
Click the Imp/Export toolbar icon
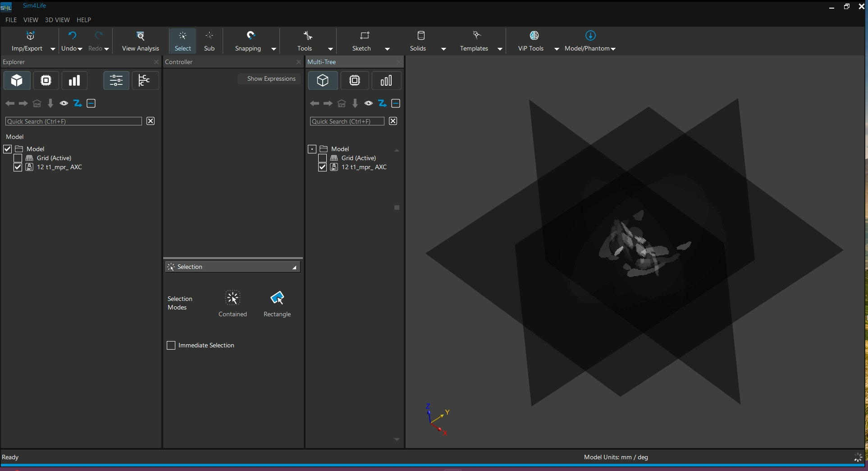[x=30, y=36]
